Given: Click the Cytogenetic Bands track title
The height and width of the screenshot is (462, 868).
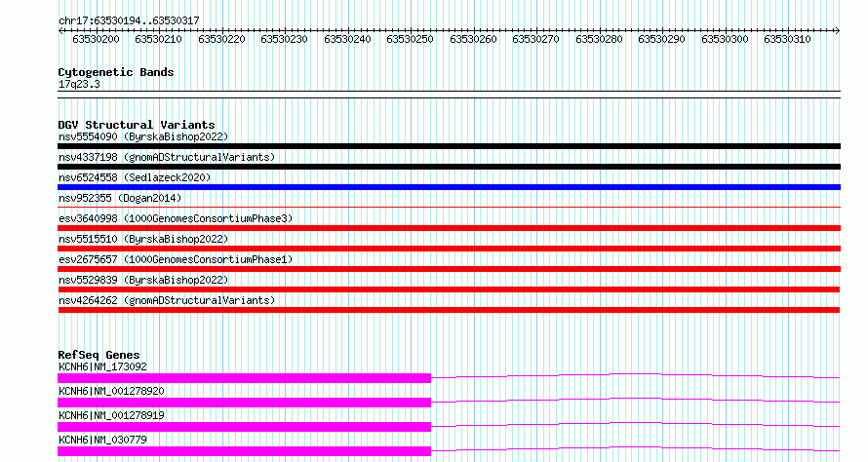Looking at the screenshot, I should coord(116,72).
